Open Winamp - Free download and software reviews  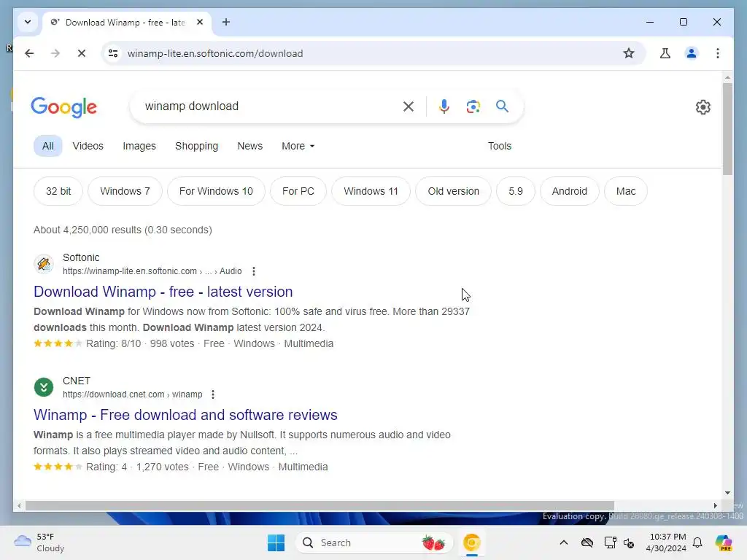(185, 415)
